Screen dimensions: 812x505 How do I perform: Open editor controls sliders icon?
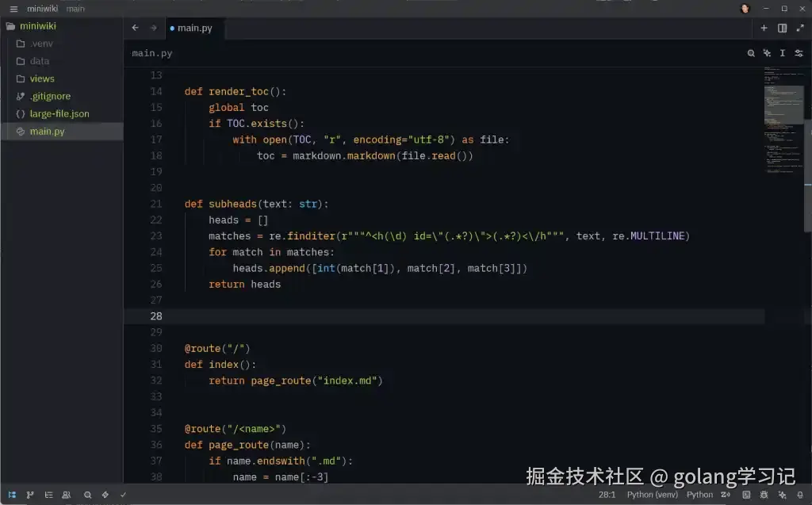799,53
